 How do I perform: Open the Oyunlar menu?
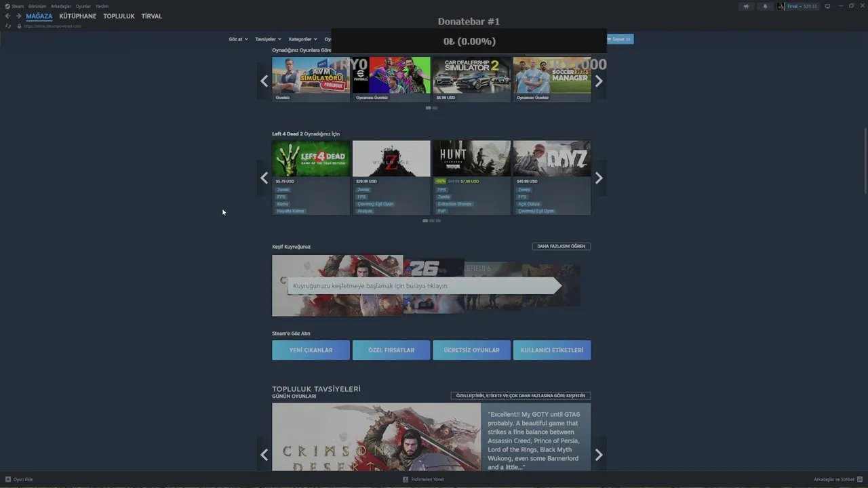point(83,6)
